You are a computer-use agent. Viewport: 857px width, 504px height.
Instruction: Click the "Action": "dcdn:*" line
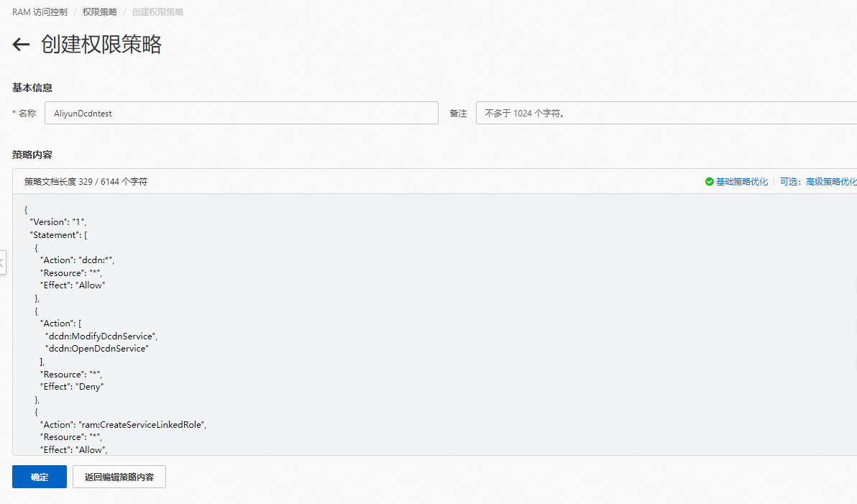pyautogui.click(x=77, y=260)
